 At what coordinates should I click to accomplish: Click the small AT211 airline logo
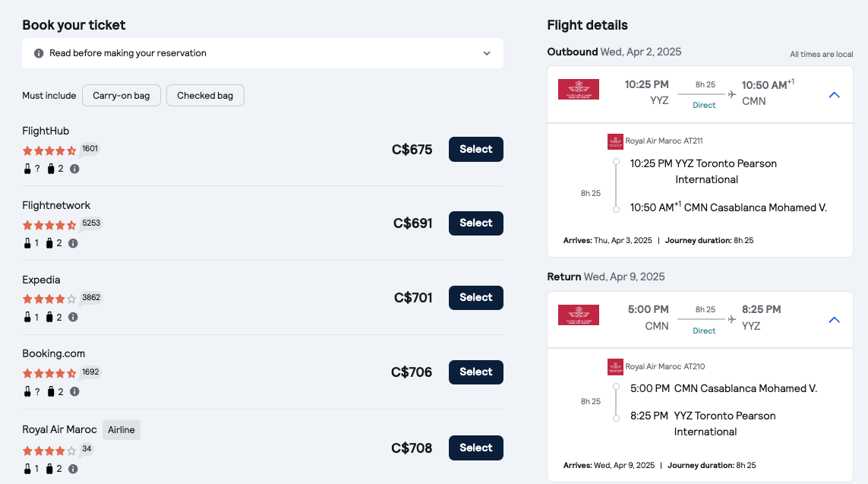point(615,141)
